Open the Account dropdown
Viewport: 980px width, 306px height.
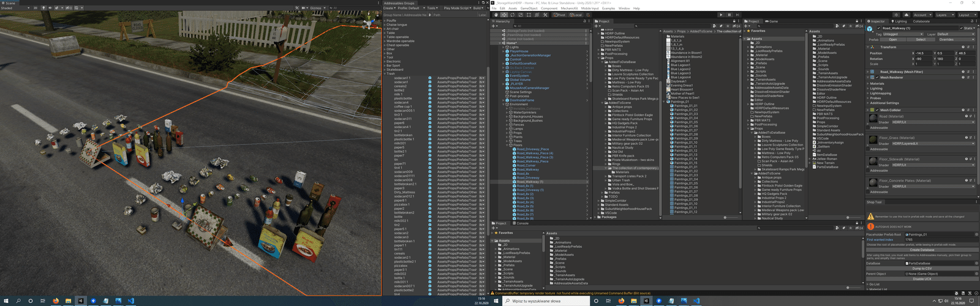(922, 15)
